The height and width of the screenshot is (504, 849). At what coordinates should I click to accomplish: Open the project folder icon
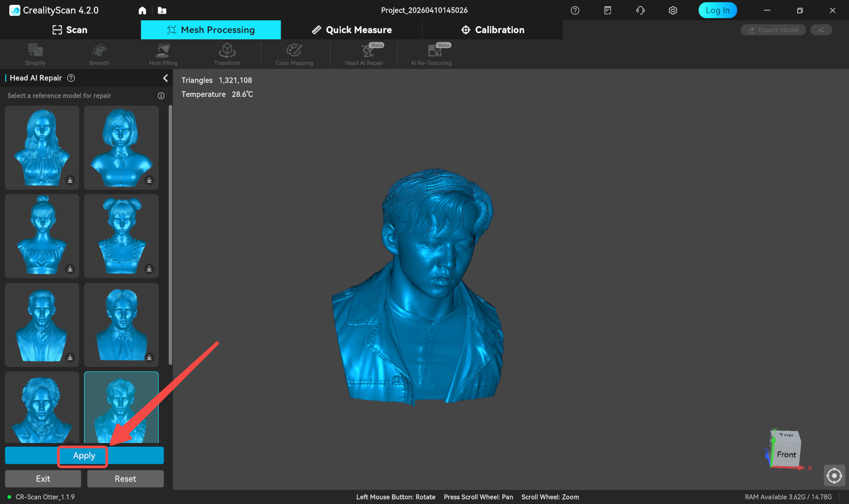162,11
